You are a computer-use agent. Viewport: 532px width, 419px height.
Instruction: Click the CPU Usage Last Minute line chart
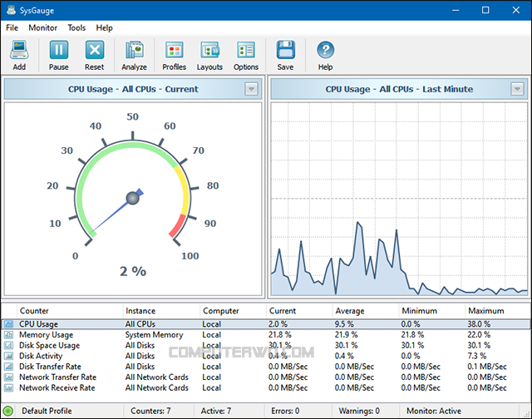pos(399,199)
